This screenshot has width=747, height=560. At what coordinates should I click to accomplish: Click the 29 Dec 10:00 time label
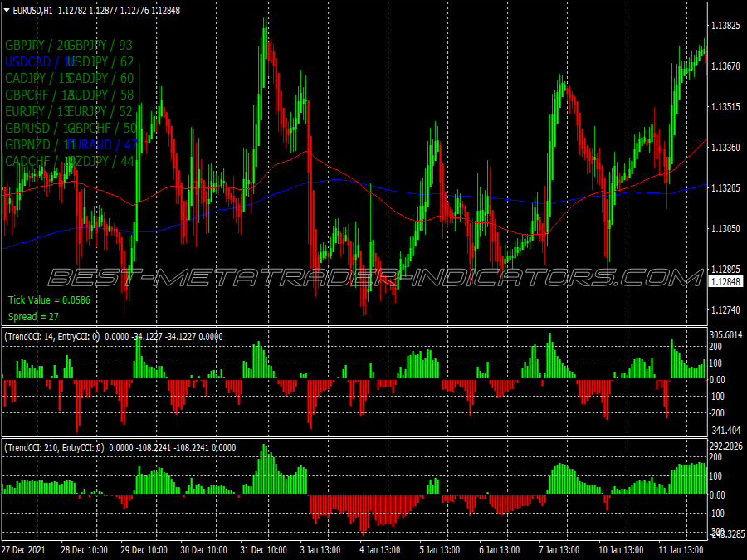coord(144,550)
